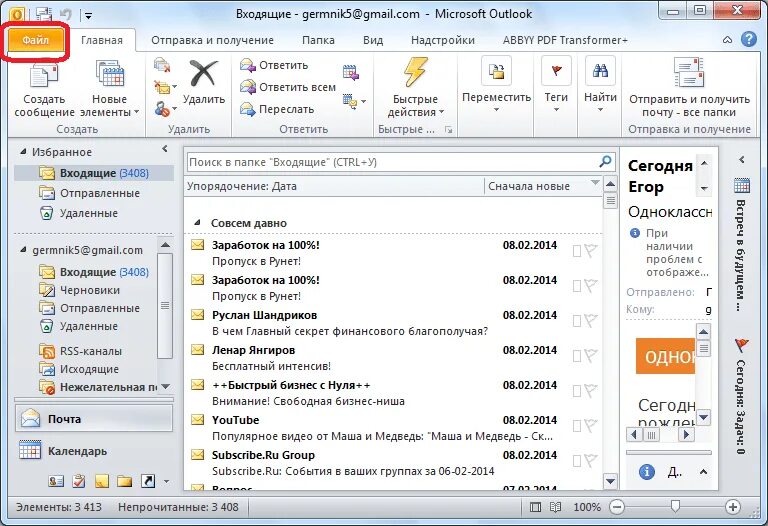Image resolution: width=768 pixels, height=526 pixels.
Task: Open the Вид ribbon tab
Action: tap(373, 40)
